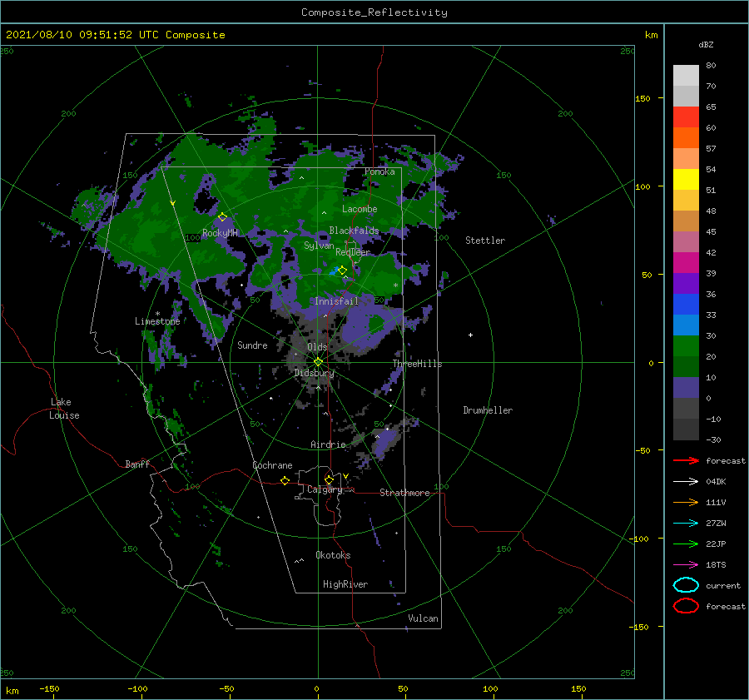749x700 pixels.
Task: Select the yellow diamond marker above Calgary label
Action: [x=329, y=479]
